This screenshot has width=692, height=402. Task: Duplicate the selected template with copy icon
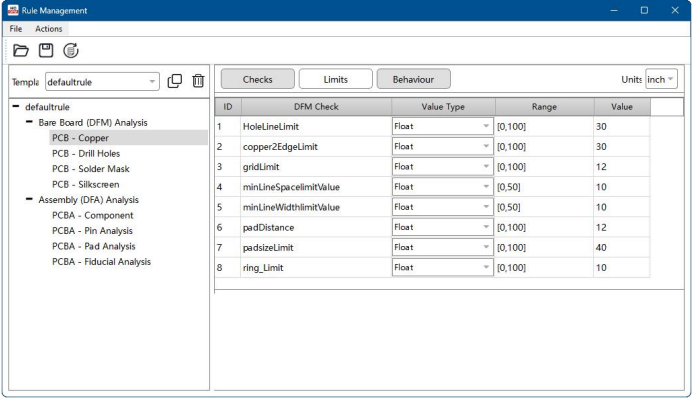tap(174, 79)
